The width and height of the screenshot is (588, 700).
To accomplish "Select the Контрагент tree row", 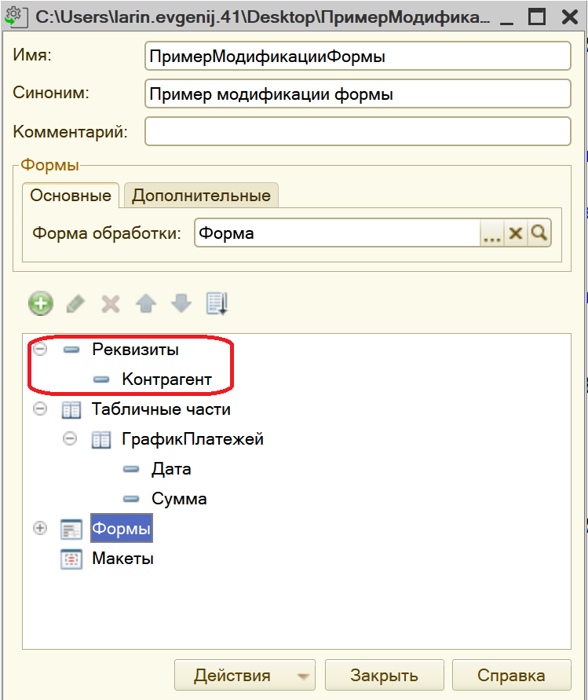I will point(167,379).
